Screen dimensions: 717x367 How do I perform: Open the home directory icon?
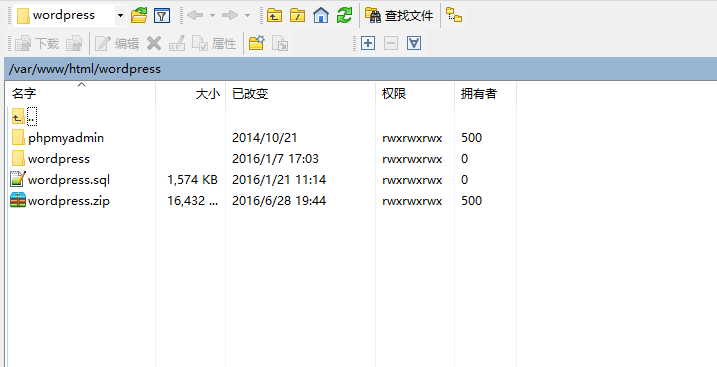pyautogui.click(x=321, y=16)
